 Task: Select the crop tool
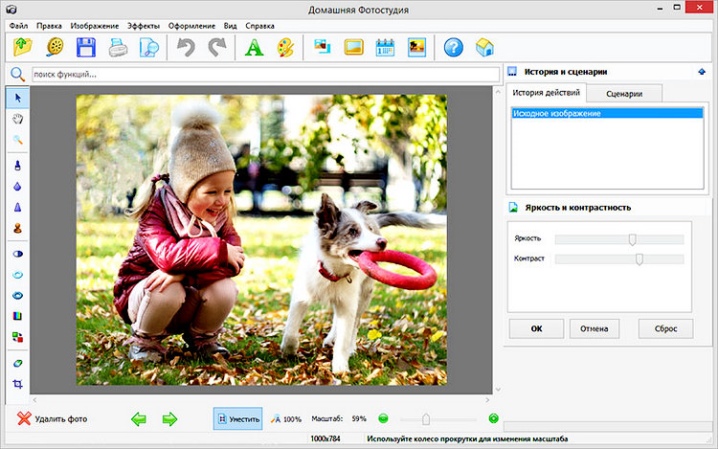(x=18, y=384)
